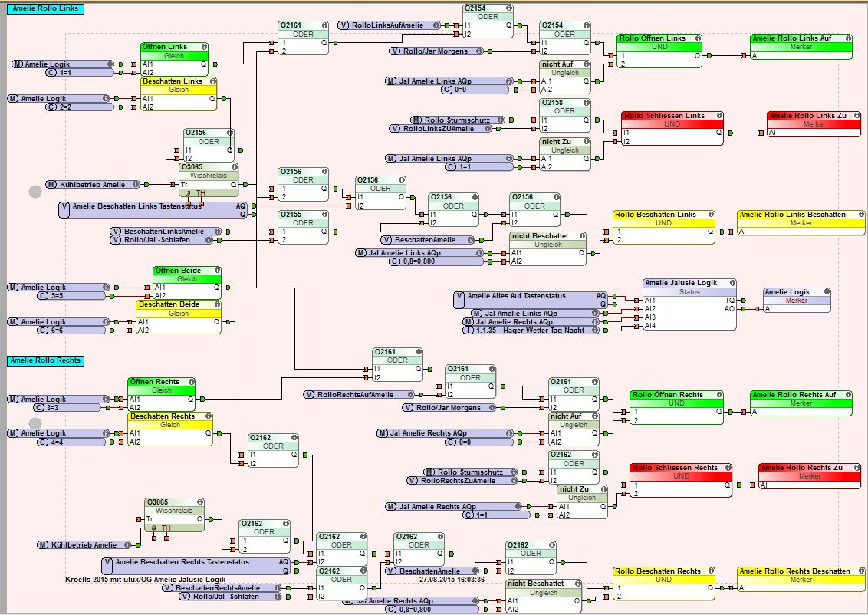Click info icon on Rollo Öffnen Links block
This screenshot has width=868, height=615.
click(698, 38)
